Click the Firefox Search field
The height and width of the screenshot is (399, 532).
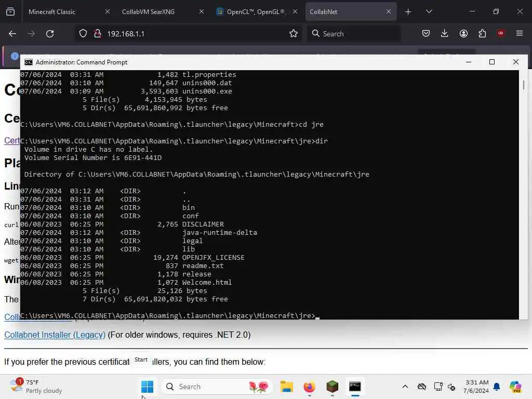(x=354, y=34)
